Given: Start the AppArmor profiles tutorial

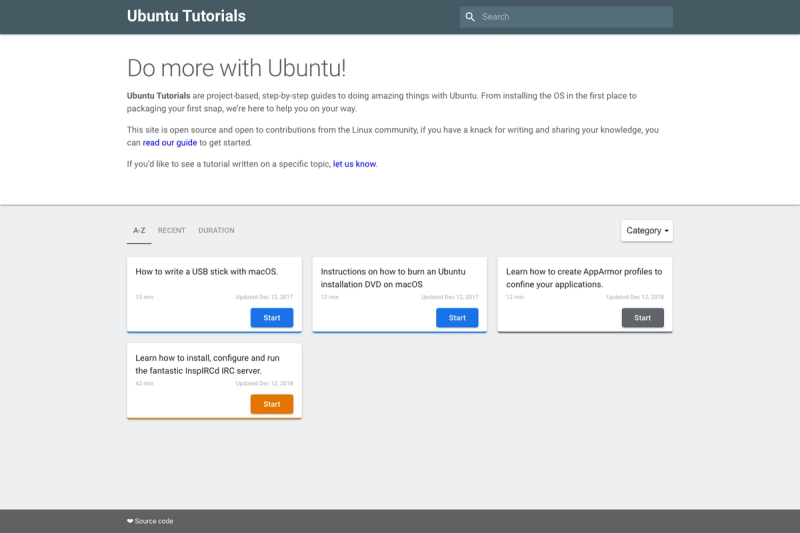Looking at the screenshot, I should point(643,318).
